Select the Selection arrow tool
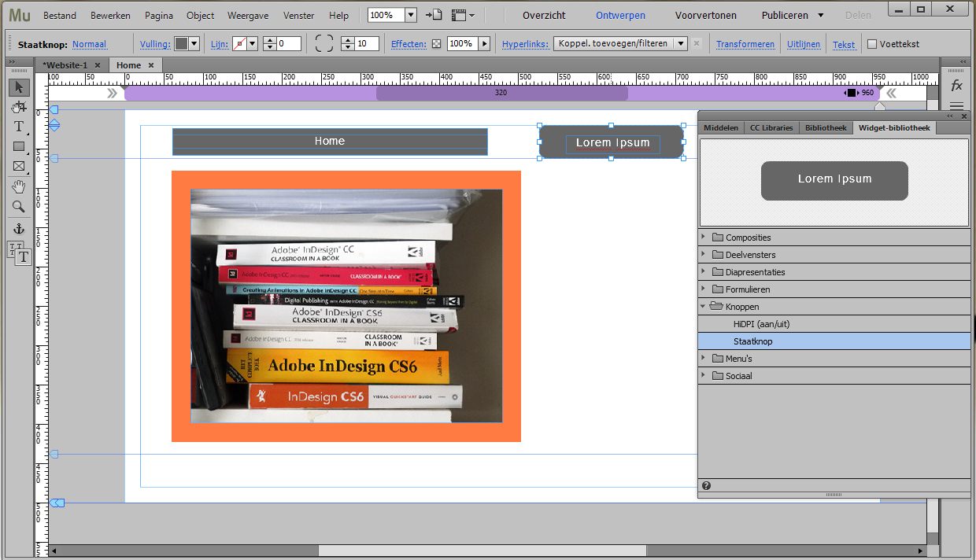 point(19,87)
